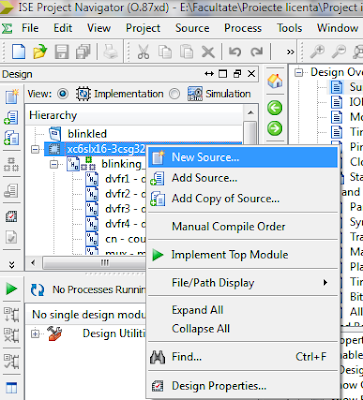The height and width of the screenshot is (400, 363).
Task: Click the Print toolbar icon
Action: (x=110, y=52)
